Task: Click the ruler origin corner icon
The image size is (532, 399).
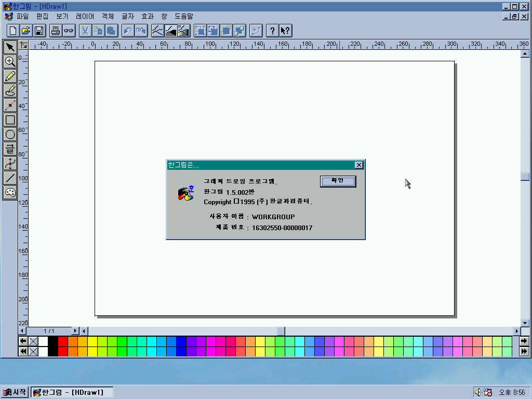Action: (23, 45)
